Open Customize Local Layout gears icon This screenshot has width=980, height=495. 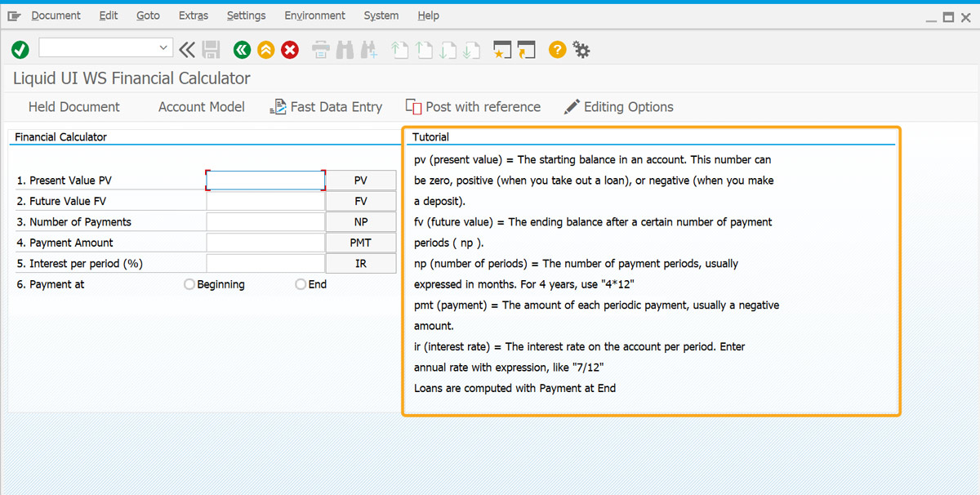pyautogui.click(x=581, y=50)
